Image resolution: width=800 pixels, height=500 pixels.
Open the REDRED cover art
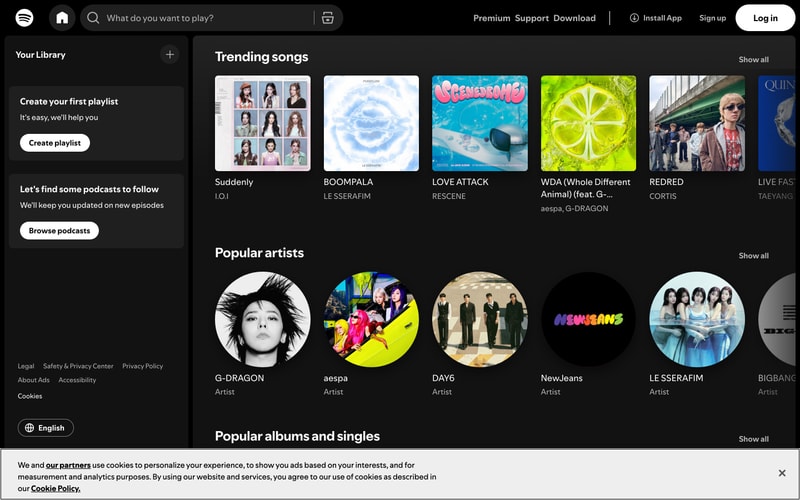coord(697,123)
